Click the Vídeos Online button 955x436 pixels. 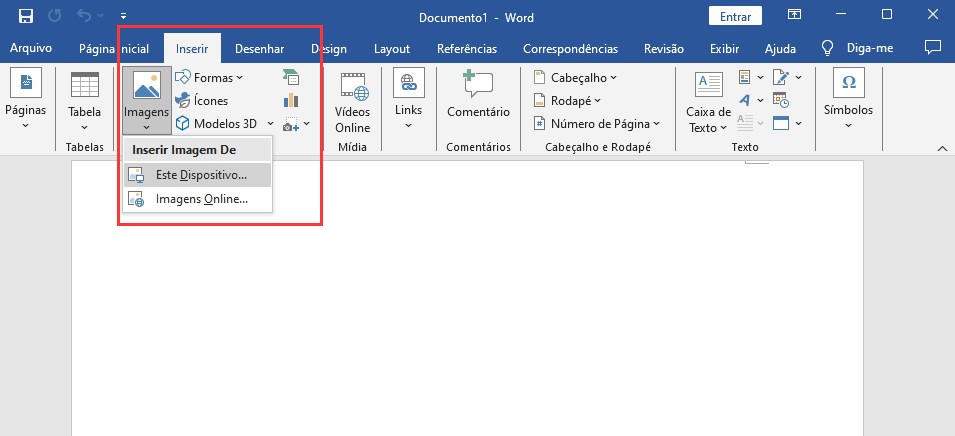(x=353, y=102)
